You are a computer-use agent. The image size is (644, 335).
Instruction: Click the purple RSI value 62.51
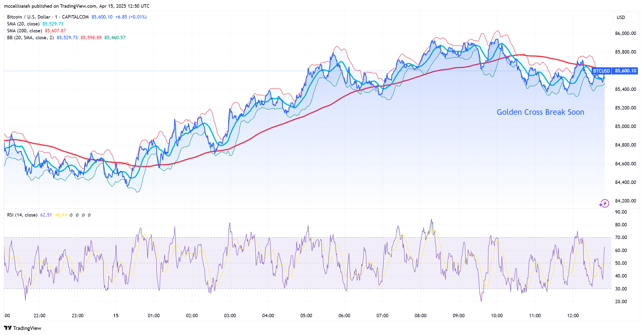coord(46,215)
